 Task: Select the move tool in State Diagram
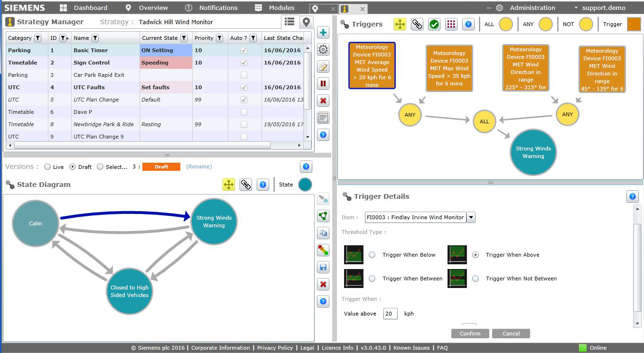(x=229, y=185)
